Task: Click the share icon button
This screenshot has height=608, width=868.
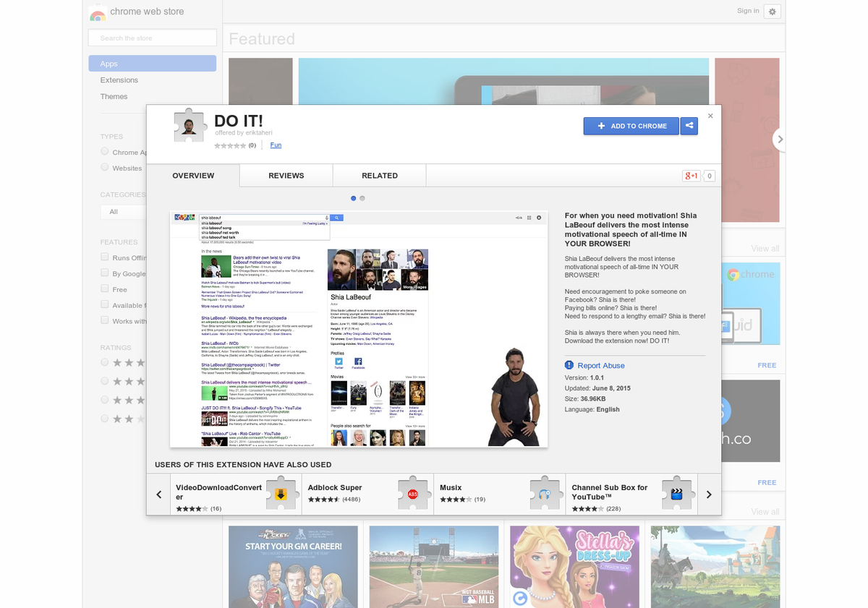Action: pos(689,126)
